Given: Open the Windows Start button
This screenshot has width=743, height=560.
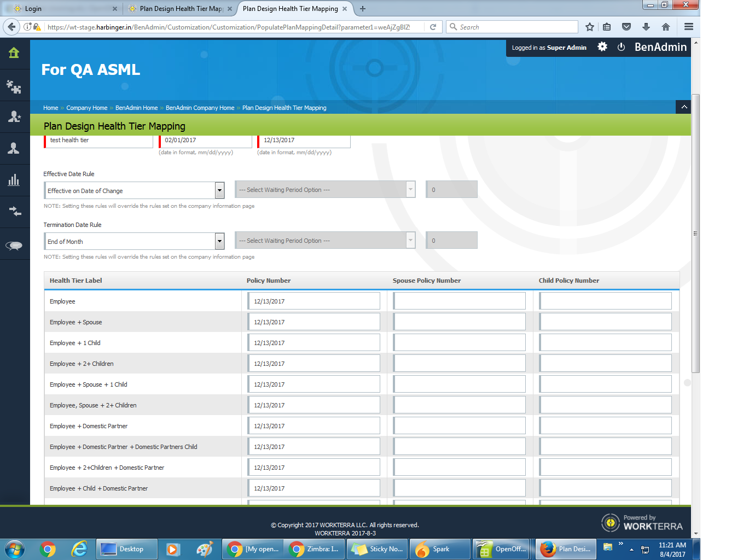Looking at the screenshot, I should click(x=15, y=549).
